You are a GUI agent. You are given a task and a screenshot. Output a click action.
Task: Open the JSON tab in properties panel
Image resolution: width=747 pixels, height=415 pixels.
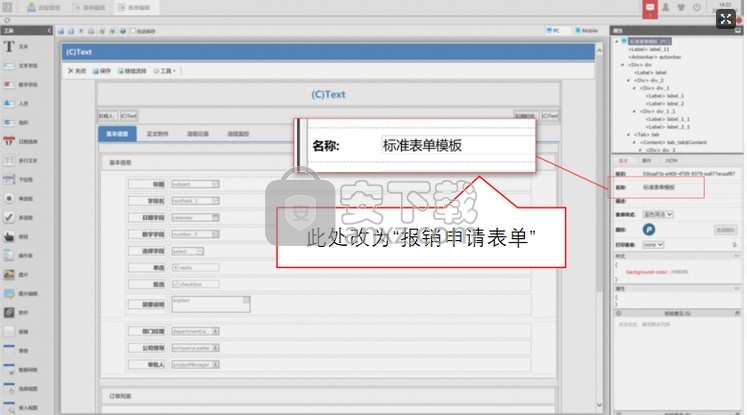click(x=671, y=161)
